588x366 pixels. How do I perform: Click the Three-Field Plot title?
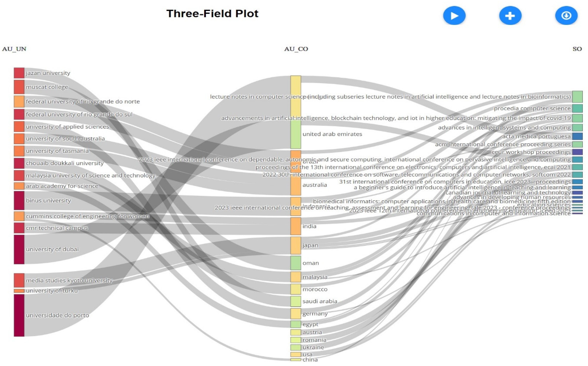(212, 14)
